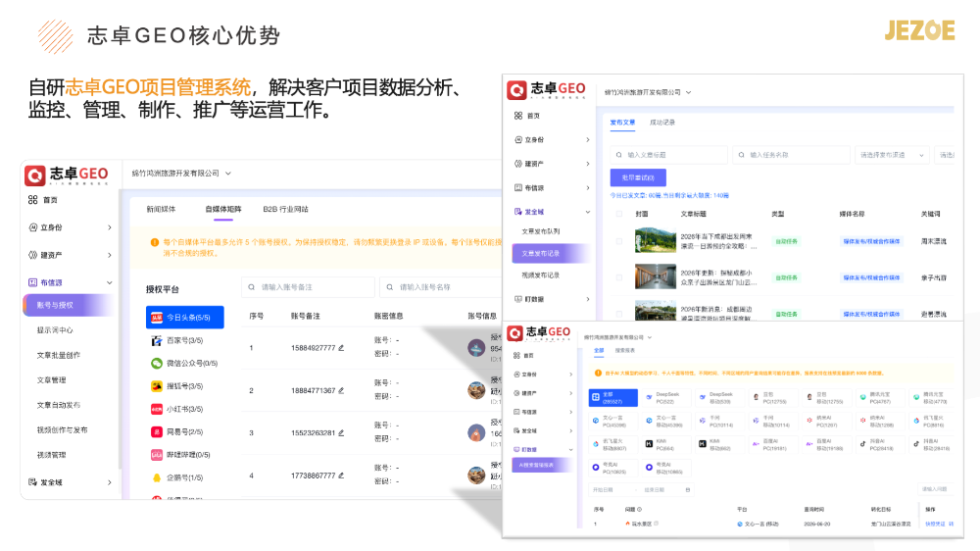This screenshot has width=980, height=551.
Task: Click 微信公众号 green icon
Action: tap(156, 364)
